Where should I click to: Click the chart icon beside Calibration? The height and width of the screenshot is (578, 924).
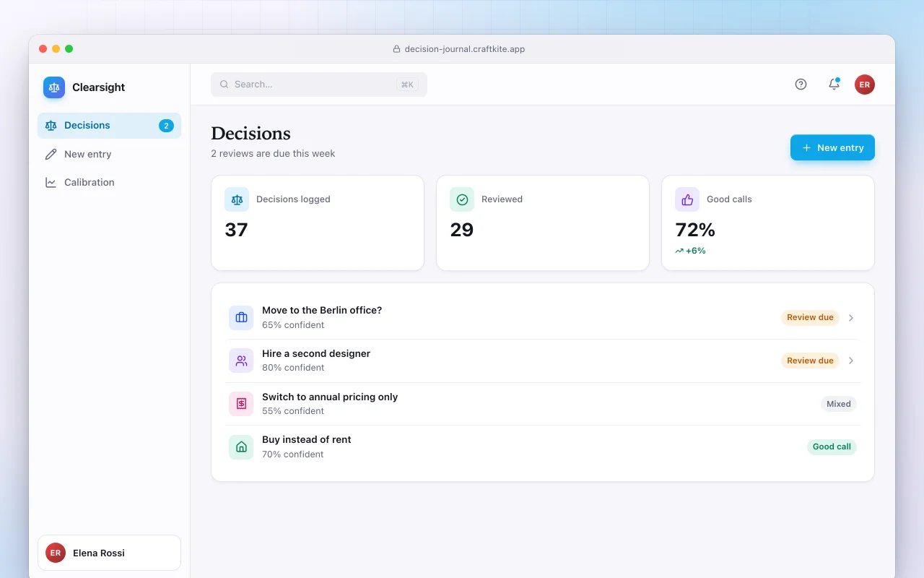51,183
